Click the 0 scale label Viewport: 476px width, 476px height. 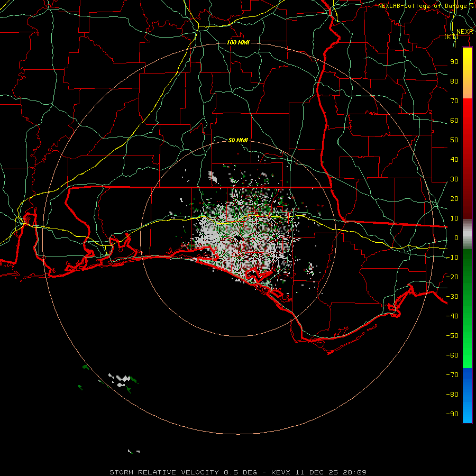[456, 237]
